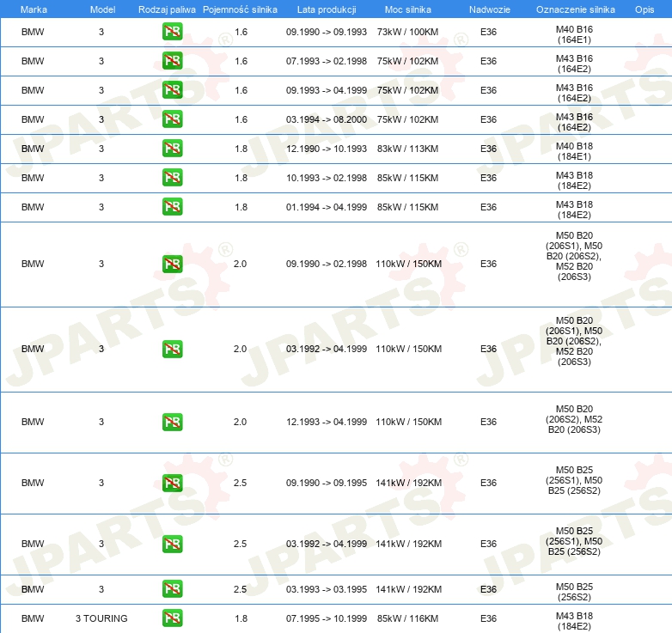The width and height of the screenshot is (672, 633).
Task: Click the Oznaczenie silnika column header
Action: click(x=576, y=9)
